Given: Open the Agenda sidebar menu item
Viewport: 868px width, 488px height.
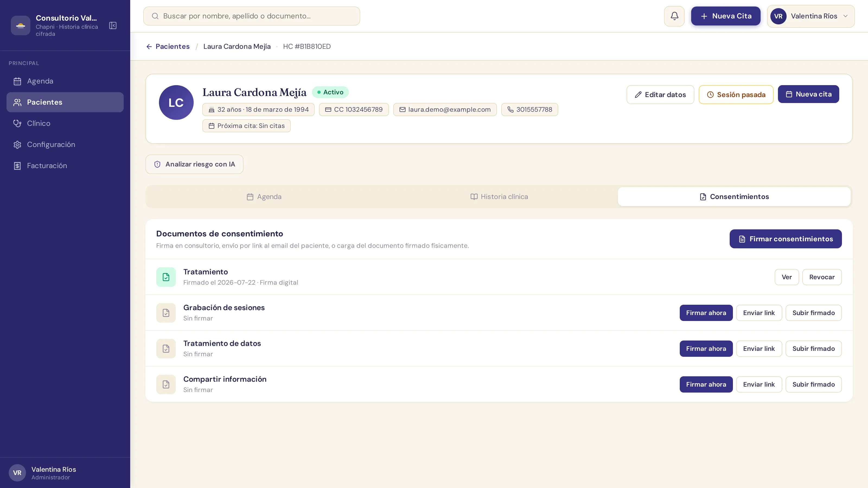Looking at the screenshot, I should (65, 81).
